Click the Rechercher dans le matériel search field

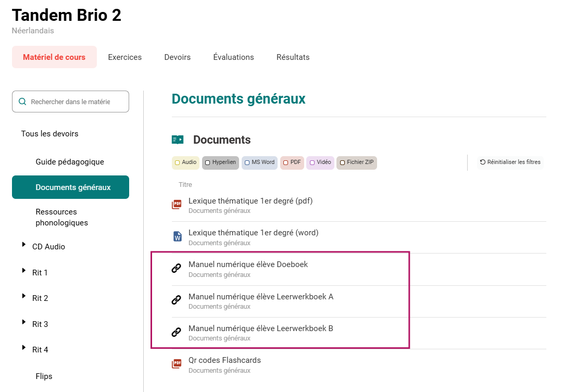[70, 102]
